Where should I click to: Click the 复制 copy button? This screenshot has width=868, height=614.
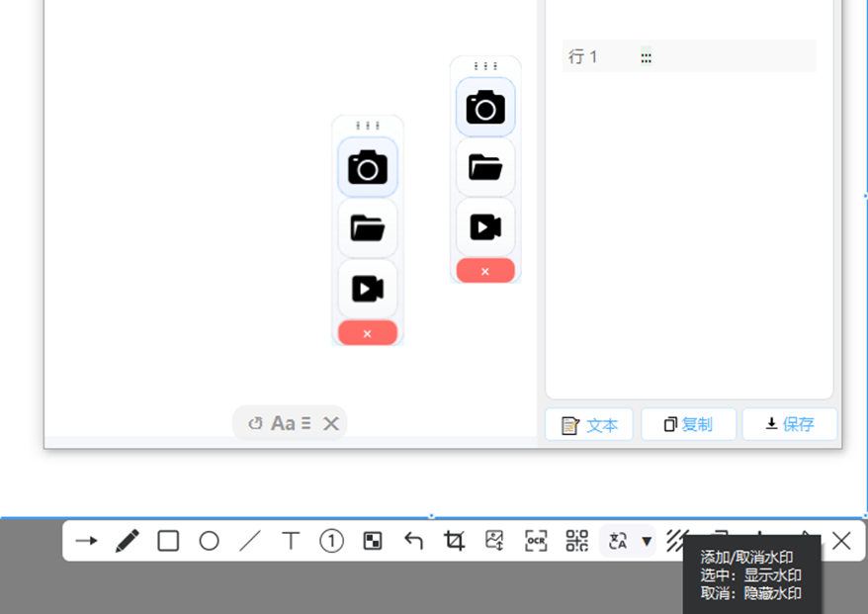tap(689, 424)
